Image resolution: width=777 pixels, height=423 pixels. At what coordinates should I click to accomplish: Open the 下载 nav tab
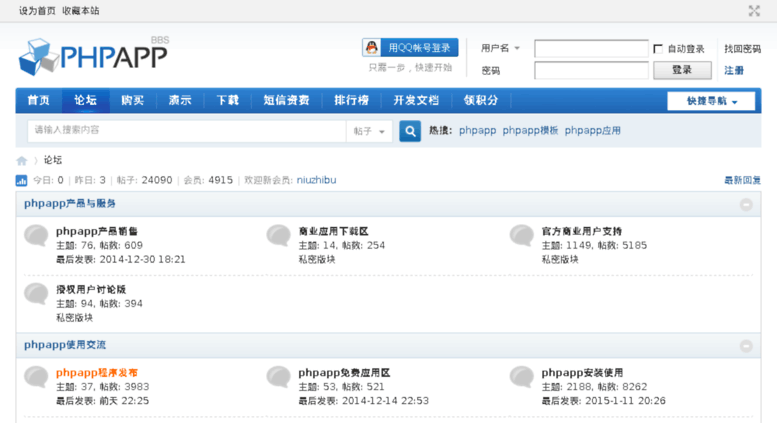227,101
